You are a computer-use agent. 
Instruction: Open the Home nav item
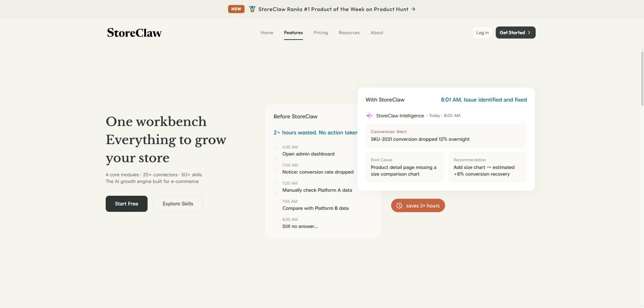(267, 33)
